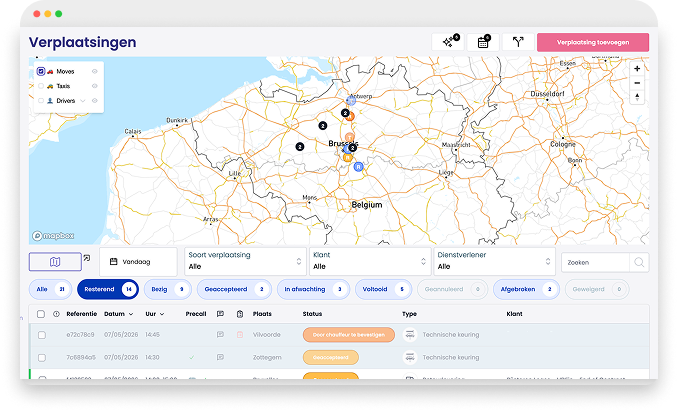Image resolution: width=678 pixels, height=412 pixels.
Task: Open comment icon in Vilvoorde row
Action: (x=220, y=335)
